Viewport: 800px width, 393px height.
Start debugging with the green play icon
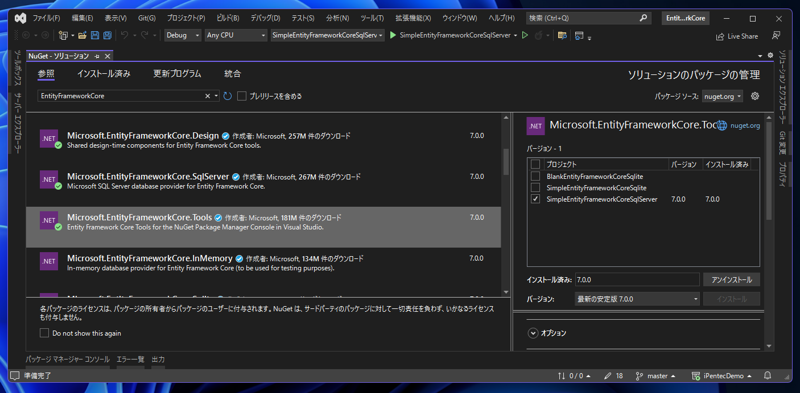click(x=393, y=36)
